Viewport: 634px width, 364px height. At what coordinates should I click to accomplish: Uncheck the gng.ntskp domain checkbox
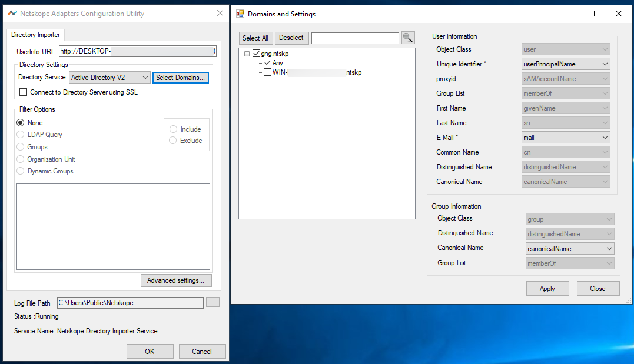[256, 53]
